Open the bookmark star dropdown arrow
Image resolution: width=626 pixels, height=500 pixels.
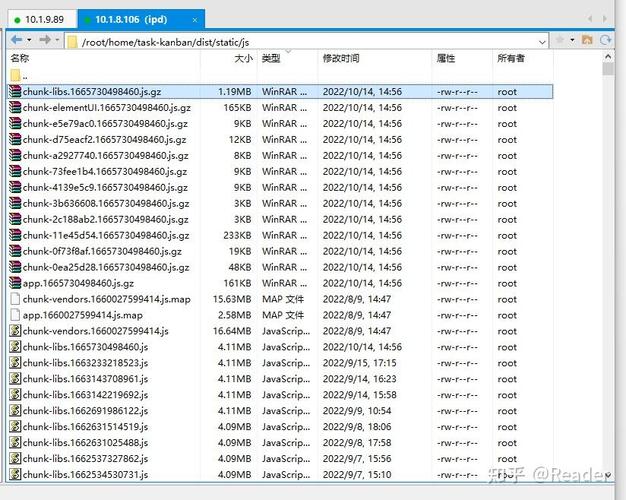click(572, 40)
